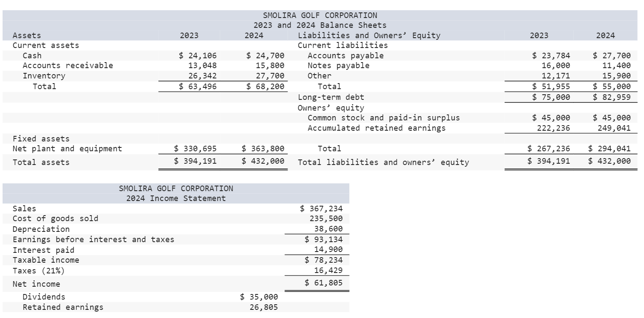Click the Other liabilities value "12,171"
Image resolution: width=644 pixels, height=318 pixels.
point(556,76)
